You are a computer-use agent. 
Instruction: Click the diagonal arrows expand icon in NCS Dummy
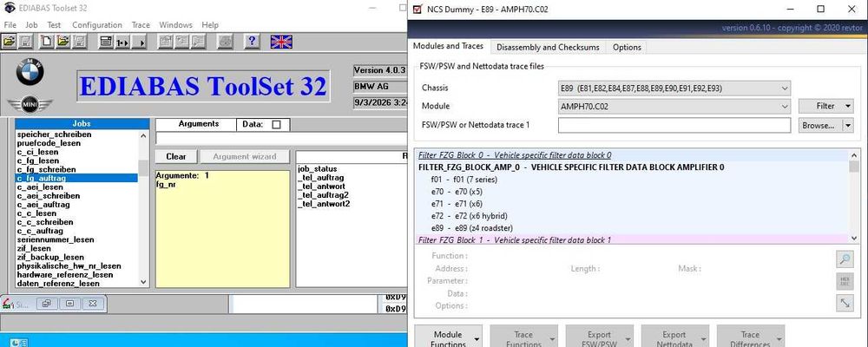pos(845,303)
